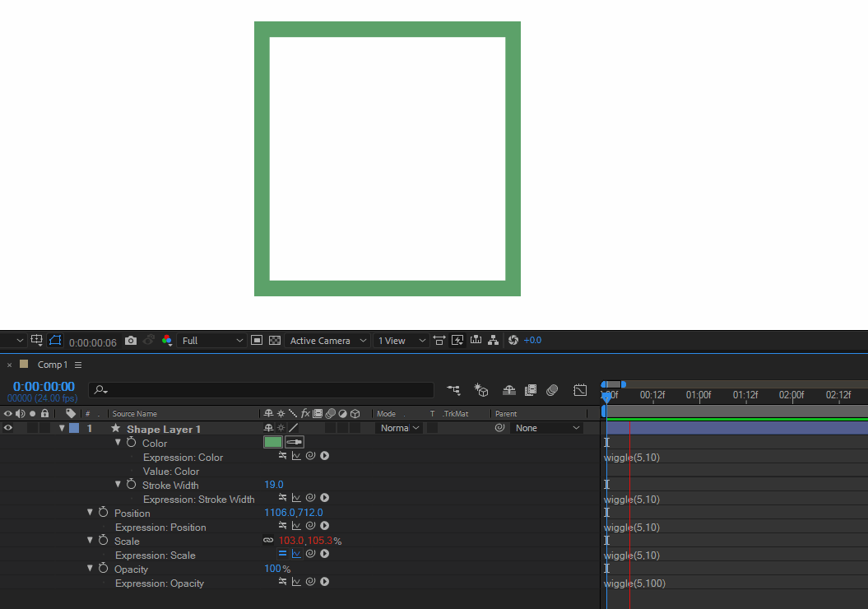Screen dimensions: 868x609
Task: Click the Opacity value 100
Action: [x=272, y=569]
